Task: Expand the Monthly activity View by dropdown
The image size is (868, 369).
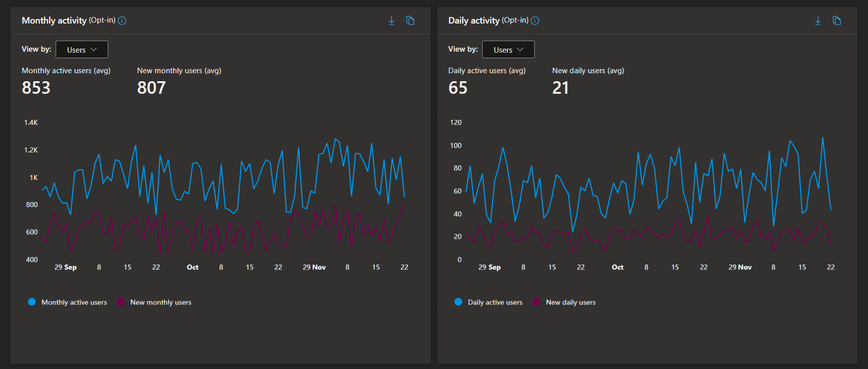Action: click(x=82, y=50)
